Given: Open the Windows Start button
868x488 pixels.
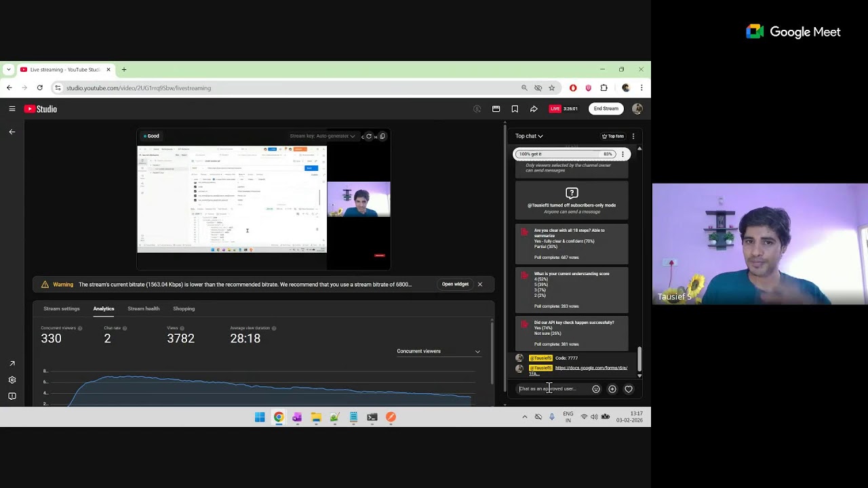Looking at the screenshot, I should (260, 417).
